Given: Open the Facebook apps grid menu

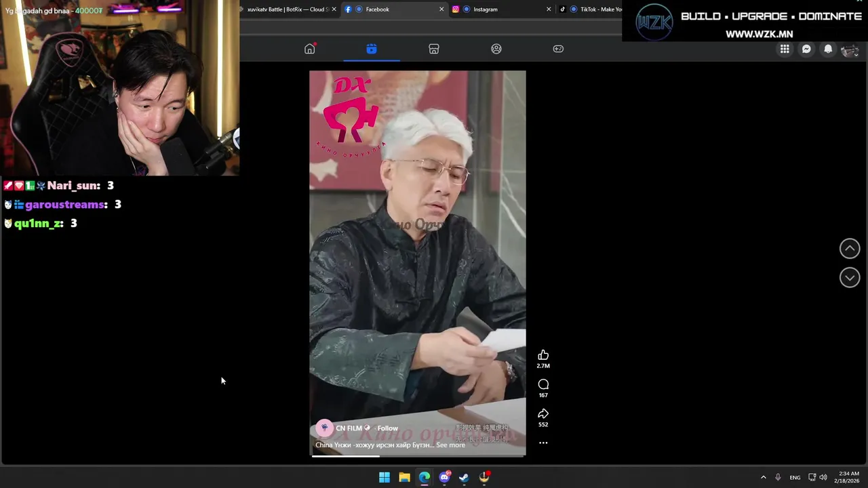Looking at the screenshot, I should pos(785,49).
